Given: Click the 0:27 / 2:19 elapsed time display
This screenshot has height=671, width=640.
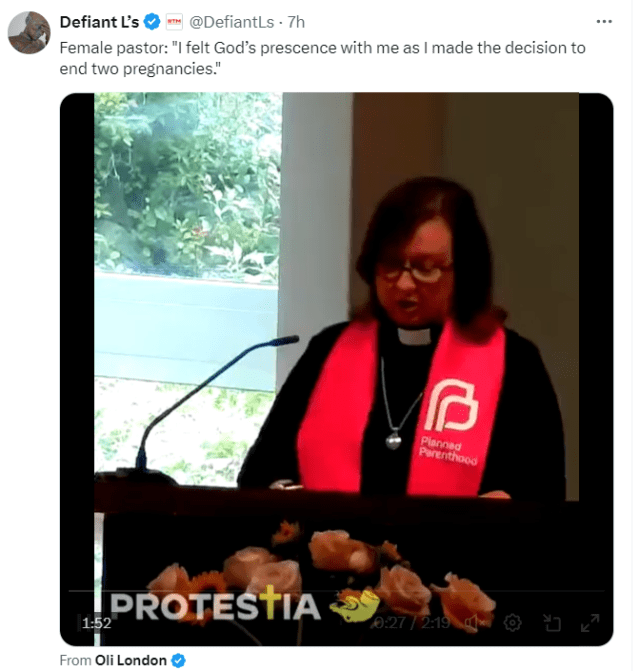Looking at the screenshot, I should [411, 623].
